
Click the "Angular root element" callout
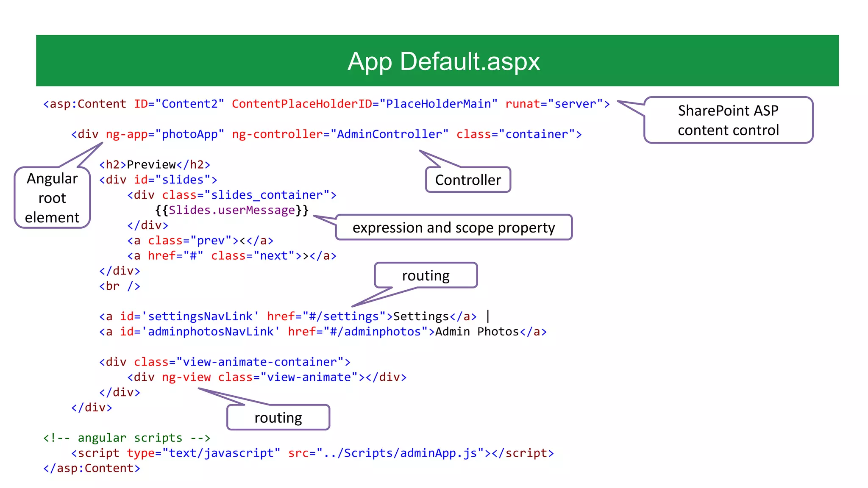click(52, 198)
